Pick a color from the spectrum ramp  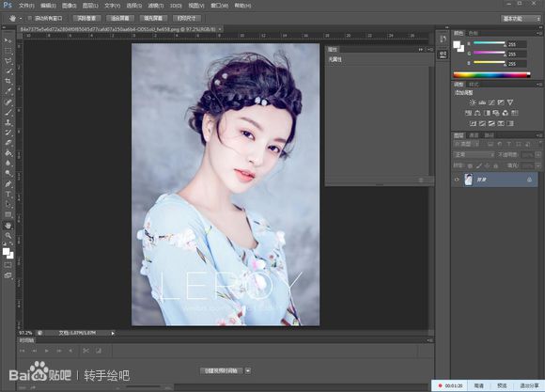pyautogui.click(x=491, y=75)
